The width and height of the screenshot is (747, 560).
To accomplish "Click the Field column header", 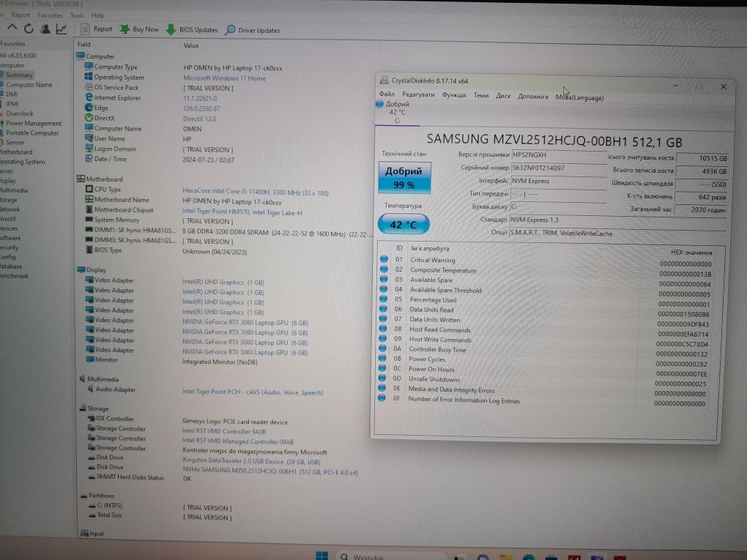I will click(x=83, y=44).
